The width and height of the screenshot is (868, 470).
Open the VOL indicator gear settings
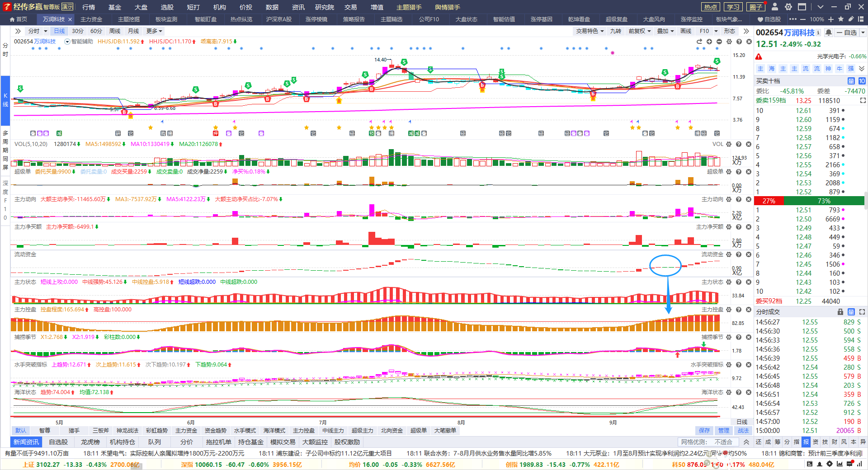click(729, 144)
